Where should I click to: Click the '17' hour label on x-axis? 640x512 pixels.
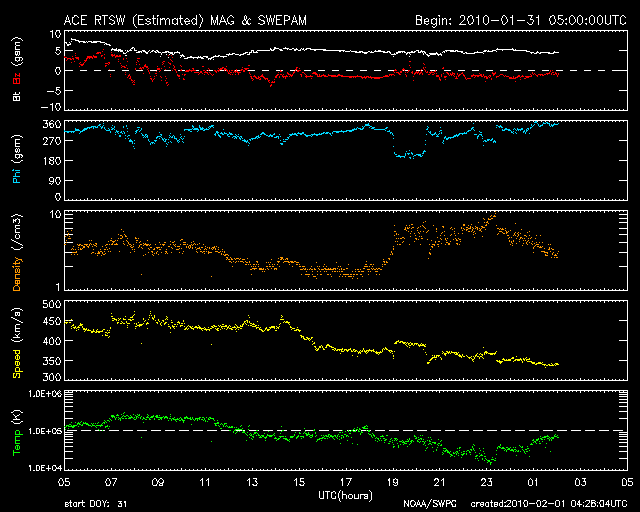point(346,482)
